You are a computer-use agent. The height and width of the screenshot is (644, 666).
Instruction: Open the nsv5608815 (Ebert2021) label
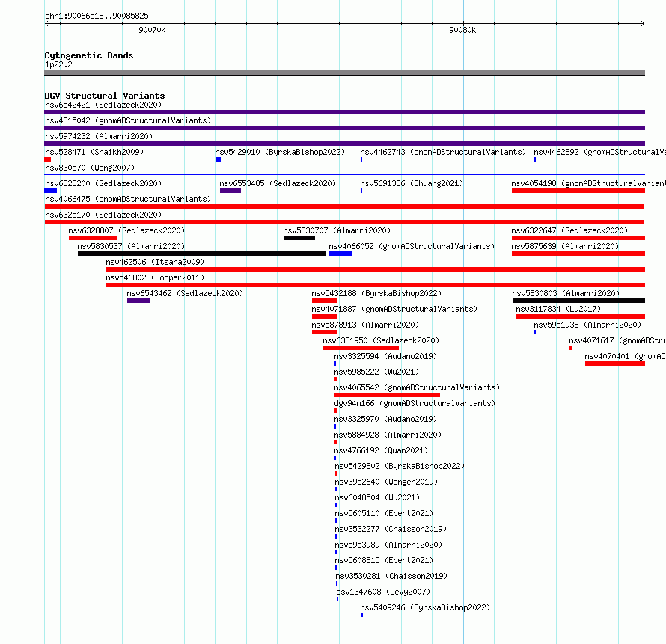384,560
